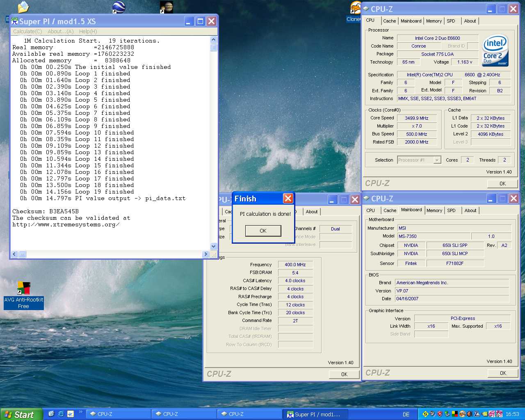The height and width of the screenshot is (420, 525).
Task: Click the Bus Speed 500.0 MHz value
Action: (x=417, y=134)
